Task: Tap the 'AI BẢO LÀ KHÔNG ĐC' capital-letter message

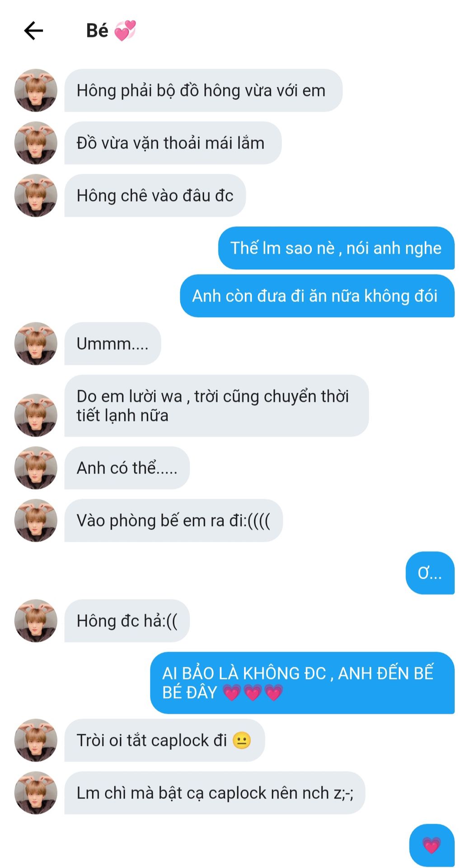Action: 302,683
